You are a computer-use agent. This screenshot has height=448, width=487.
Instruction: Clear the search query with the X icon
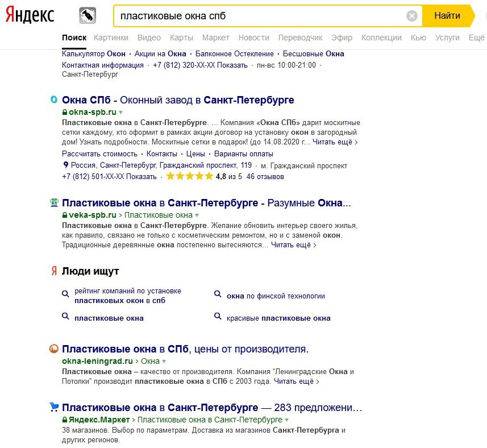(412, 15)
